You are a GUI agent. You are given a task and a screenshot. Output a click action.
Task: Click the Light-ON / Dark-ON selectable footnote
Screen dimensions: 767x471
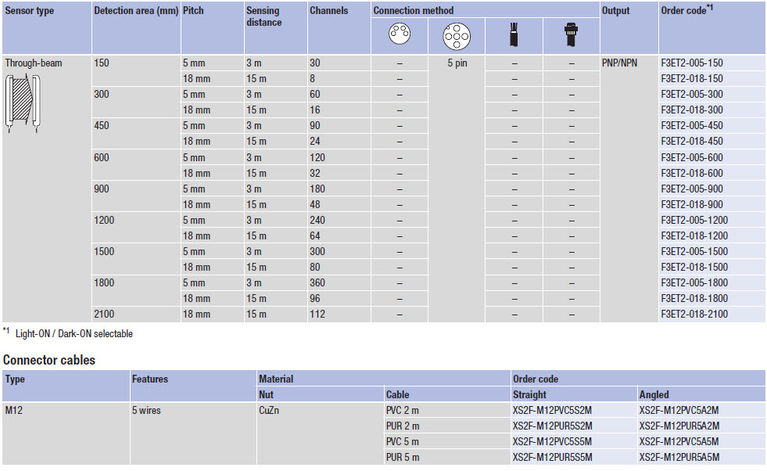click(72, 333)
